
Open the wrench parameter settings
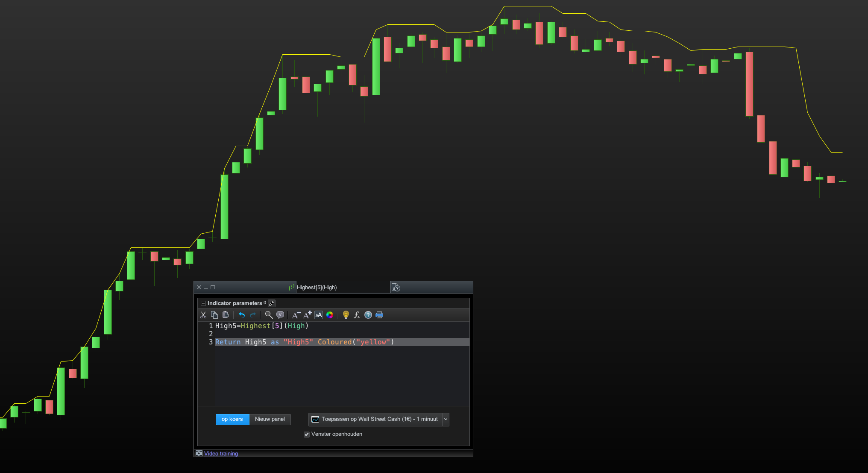tap(272, 303)
